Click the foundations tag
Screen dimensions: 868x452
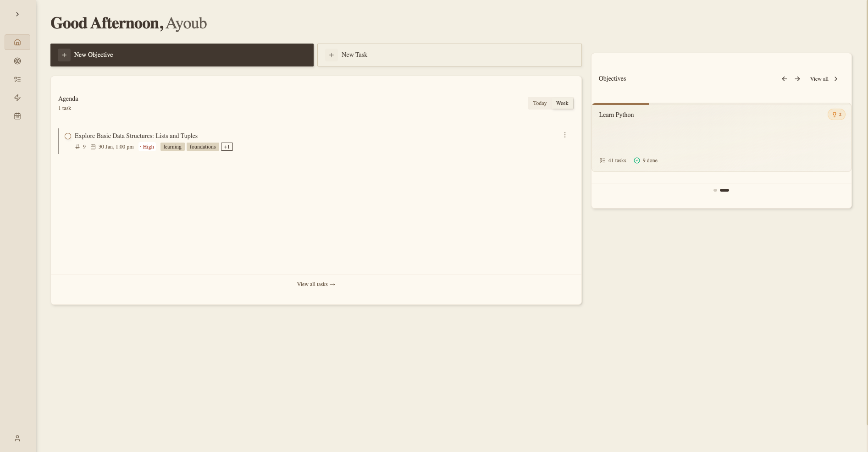tap(203, 147)
